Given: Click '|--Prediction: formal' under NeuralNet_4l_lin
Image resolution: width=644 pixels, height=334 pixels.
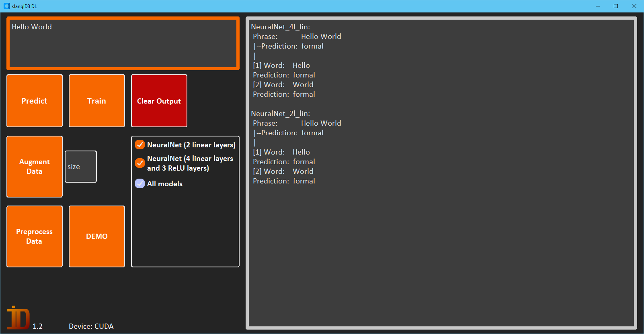Looking at the screenshot, I should click(x=289, y=46).
